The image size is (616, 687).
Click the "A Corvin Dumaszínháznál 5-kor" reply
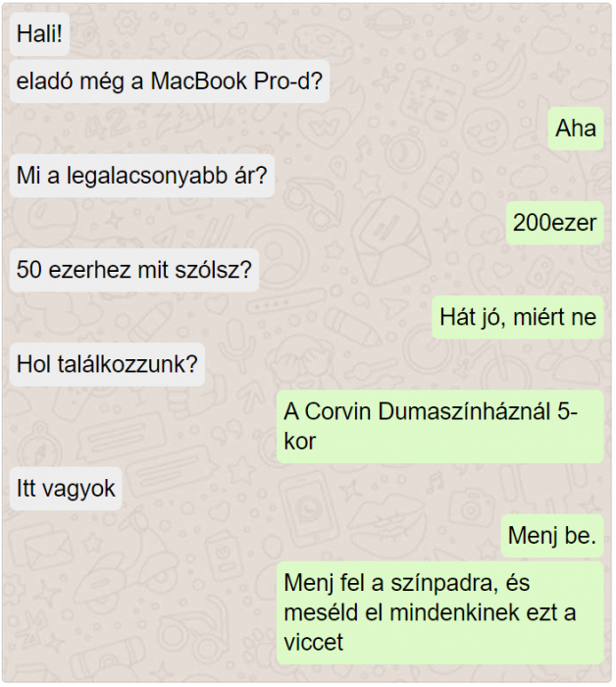(x=440, y=426)
